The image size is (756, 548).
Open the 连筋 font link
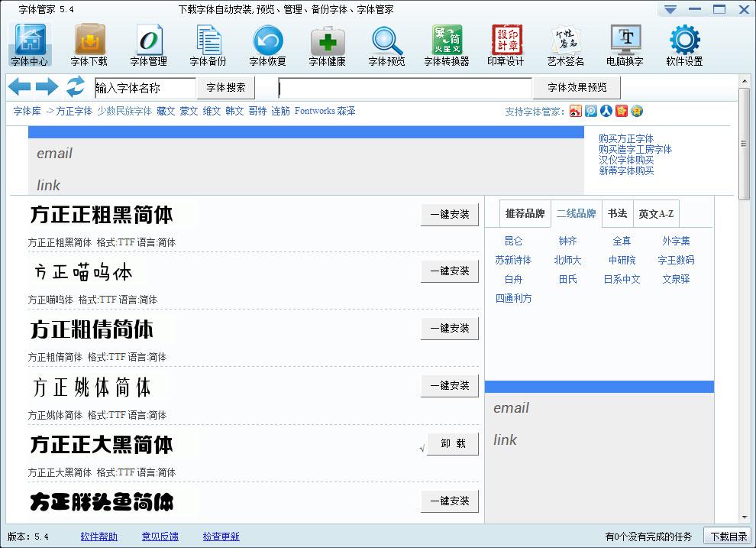(x=280, y=111)
